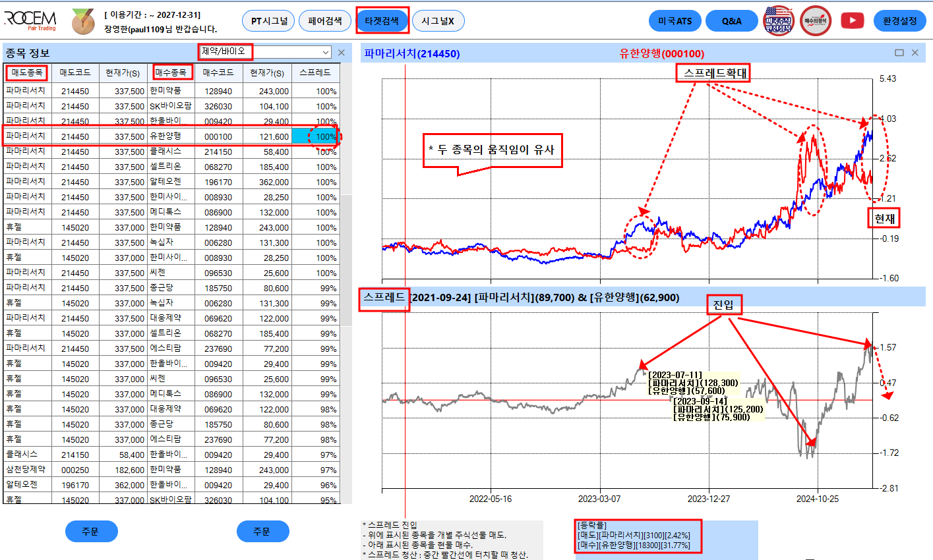The image size is (933, 560).
Task: Close the 종목 정보 panel with X
Action: click(x=342, y=53)
